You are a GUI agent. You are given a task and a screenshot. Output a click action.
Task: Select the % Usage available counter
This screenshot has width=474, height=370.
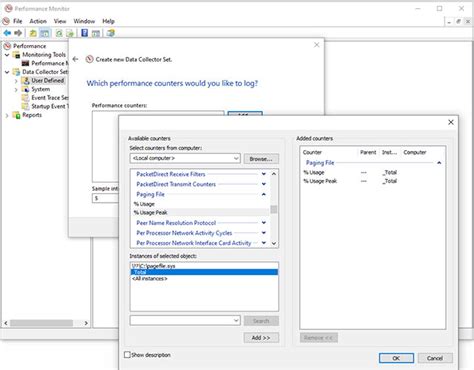200,204
